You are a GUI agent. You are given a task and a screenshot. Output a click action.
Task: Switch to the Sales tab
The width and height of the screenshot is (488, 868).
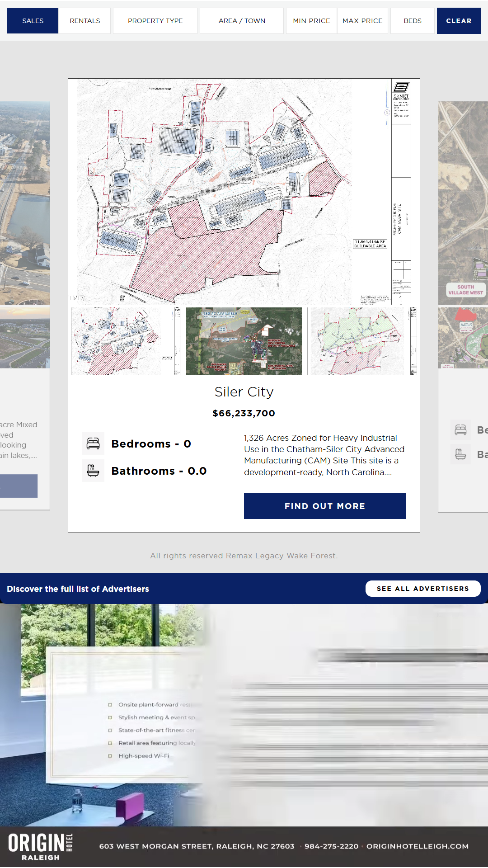click(x=33, y=21)
